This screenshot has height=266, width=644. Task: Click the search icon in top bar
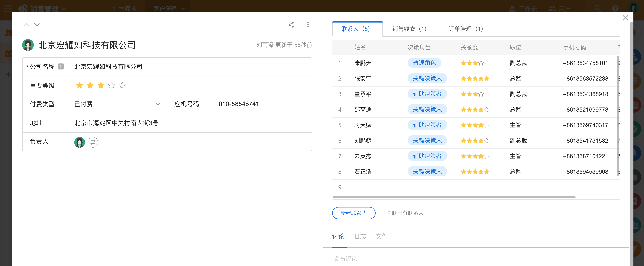pyautogui.click(x=598, y=9)
